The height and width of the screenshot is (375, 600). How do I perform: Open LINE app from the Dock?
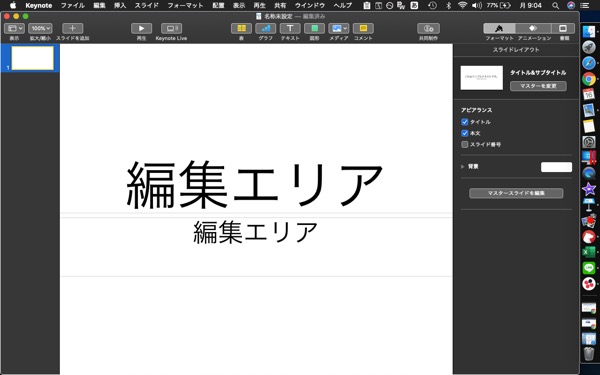click(x=589, y=268)
